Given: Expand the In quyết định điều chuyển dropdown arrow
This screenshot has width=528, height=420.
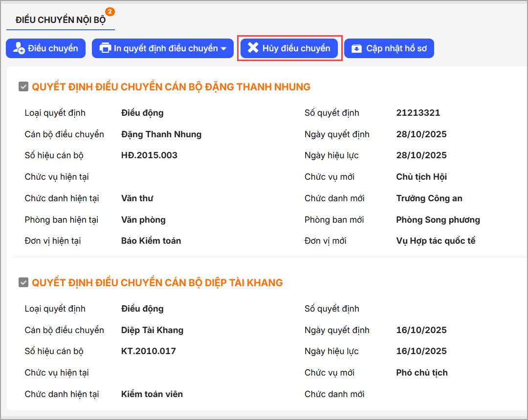Looking at the screenshot, I should point(224,49).
